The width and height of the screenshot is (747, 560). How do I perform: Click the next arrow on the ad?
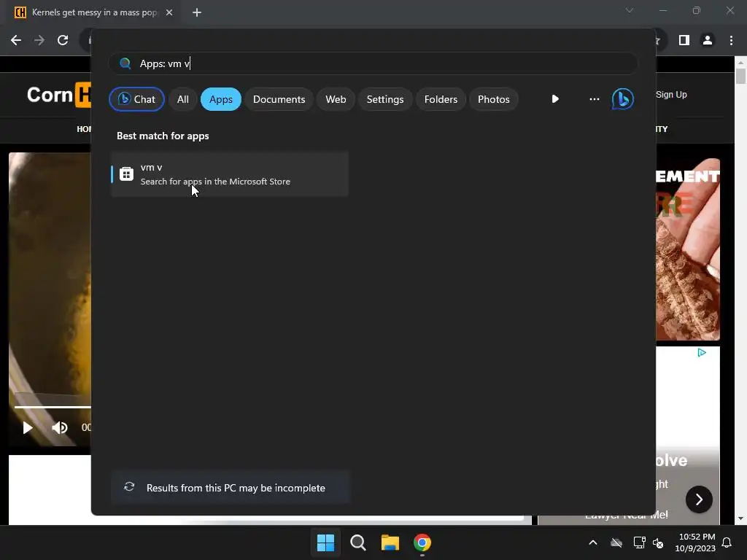(699, 499)
